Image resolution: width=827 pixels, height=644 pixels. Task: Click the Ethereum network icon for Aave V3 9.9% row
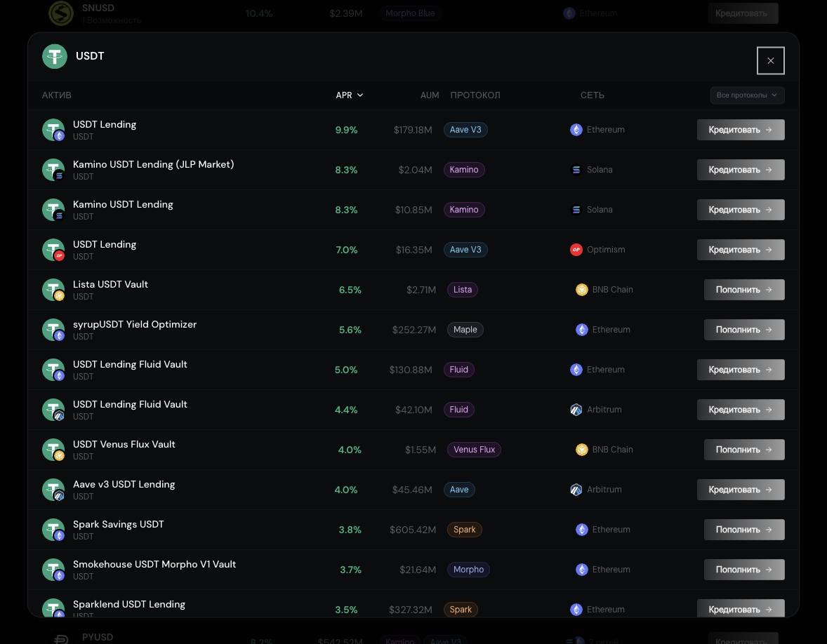[576, 130]
